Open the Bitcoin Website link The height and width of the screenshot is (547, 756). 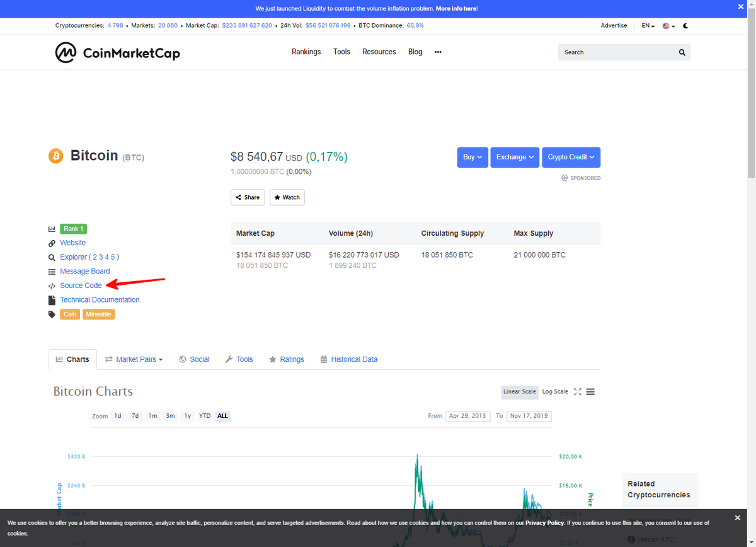(x=73, y=243)
